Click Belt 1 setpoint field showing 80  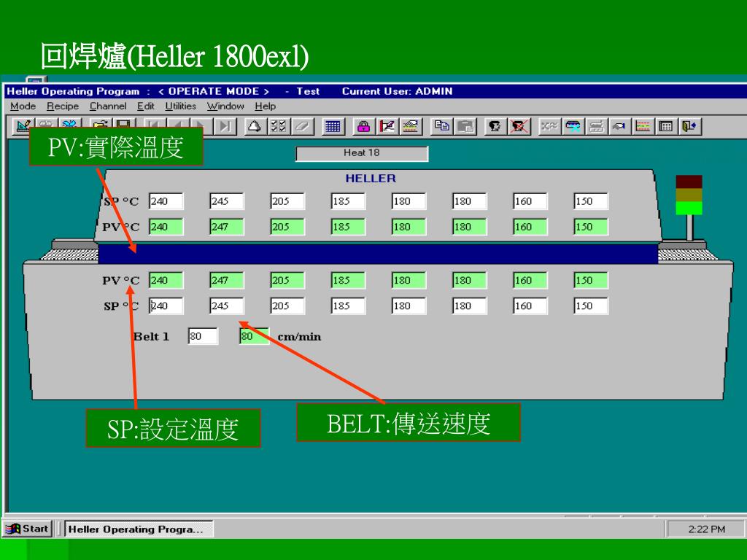pyautogui.click(x=203, y=336)
